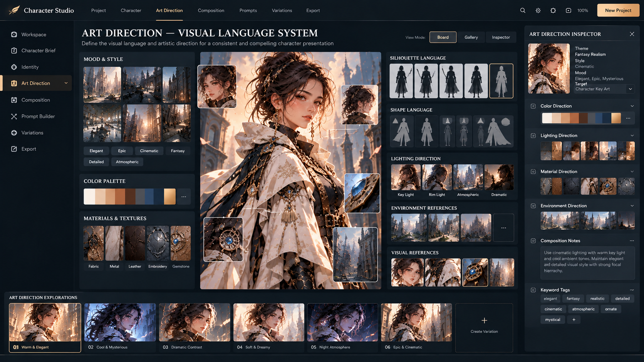Toggle the Lighting Direction section icon

pos(533,135)
